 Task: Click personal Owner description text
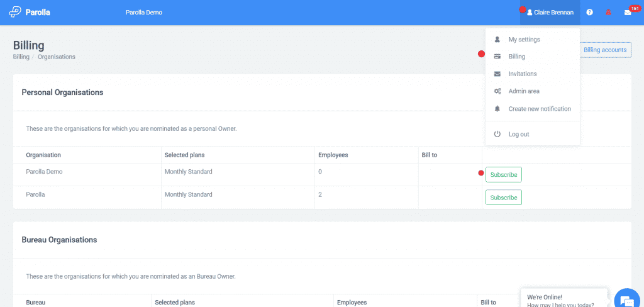pos(131,128)
